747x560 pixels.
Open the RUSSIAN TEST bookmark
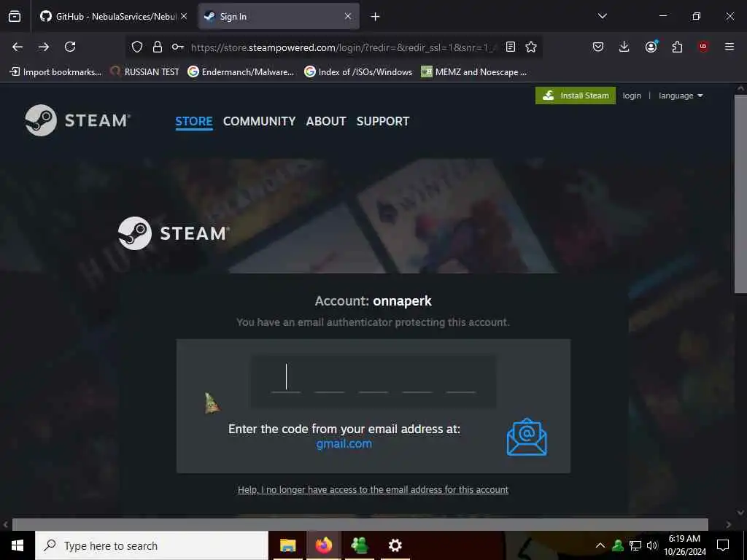[x=145, y=72]
